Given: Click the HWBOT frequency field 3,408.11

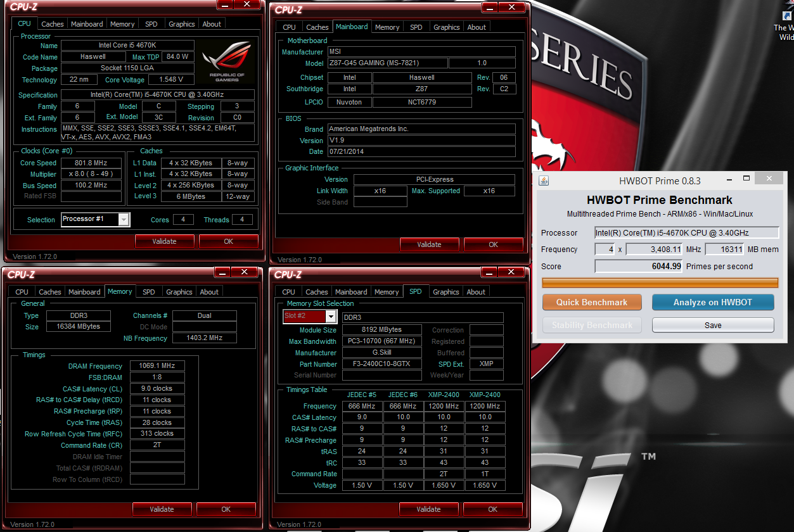Looking at the screenshot, I should [655, 250].
